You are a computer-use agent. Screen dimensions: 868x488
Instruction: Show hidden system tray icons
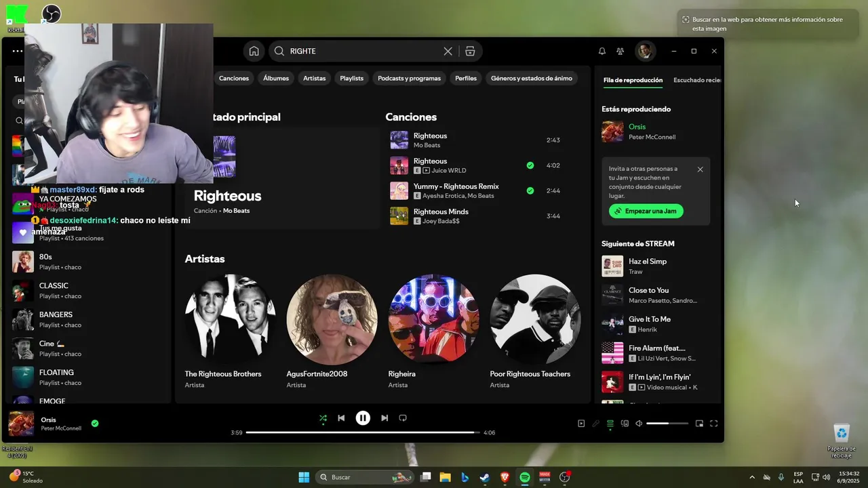751,477
